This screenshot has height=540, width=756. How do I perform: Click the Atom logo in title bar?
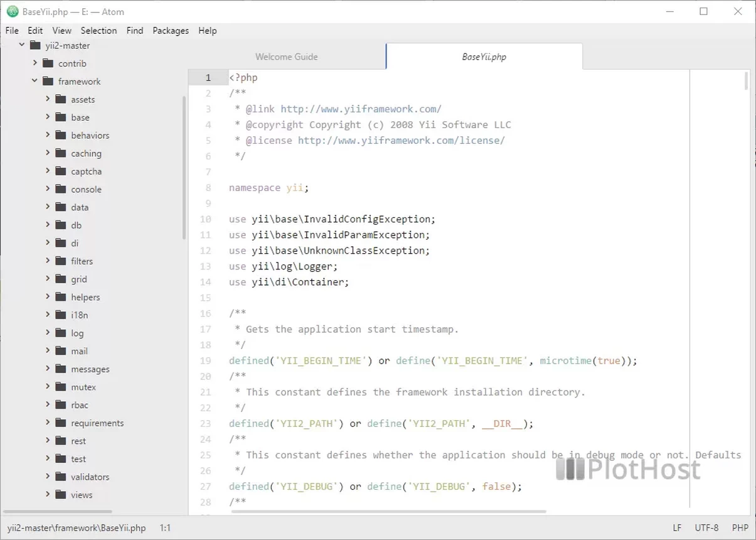[12, 11]
